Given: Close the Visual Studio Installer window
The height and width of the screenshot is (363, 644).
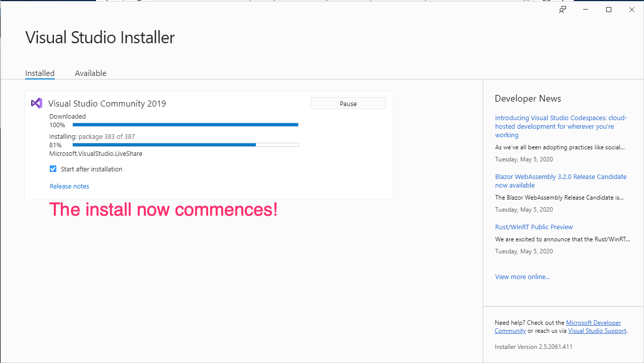Looking at the screenshot, I should click(632, 10).
